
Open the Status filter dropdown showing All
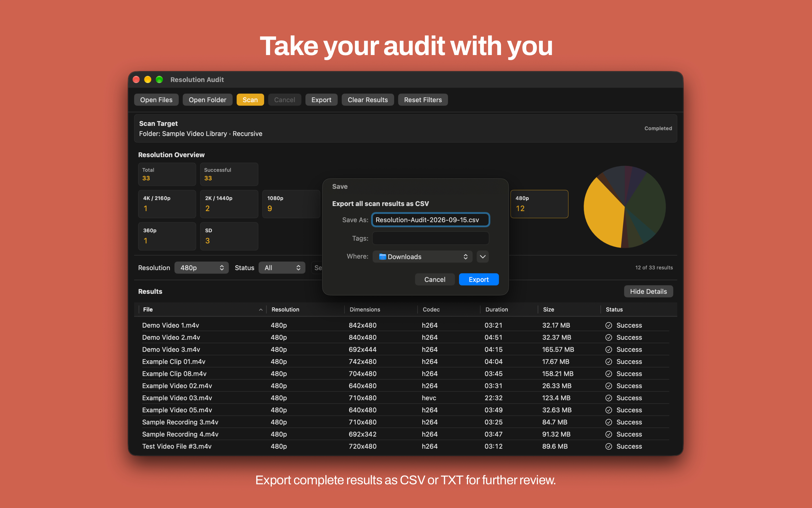282,268
